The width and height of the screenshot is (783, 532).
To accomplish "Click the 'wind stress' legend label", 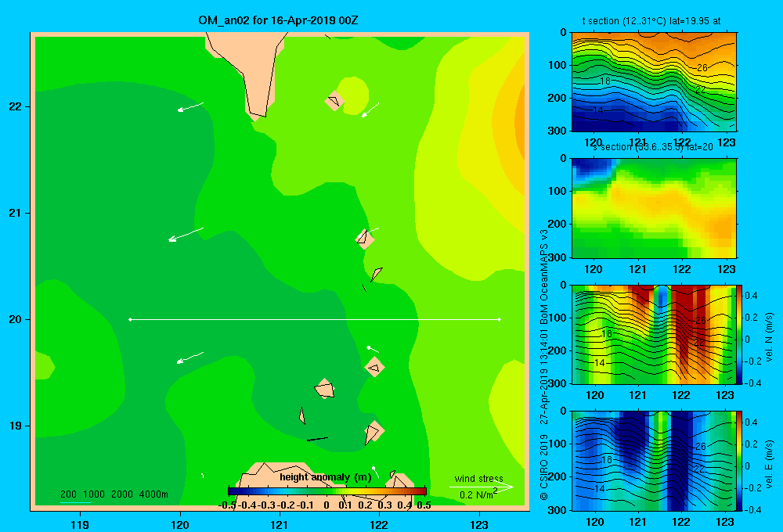I will (x=479, y=478).
